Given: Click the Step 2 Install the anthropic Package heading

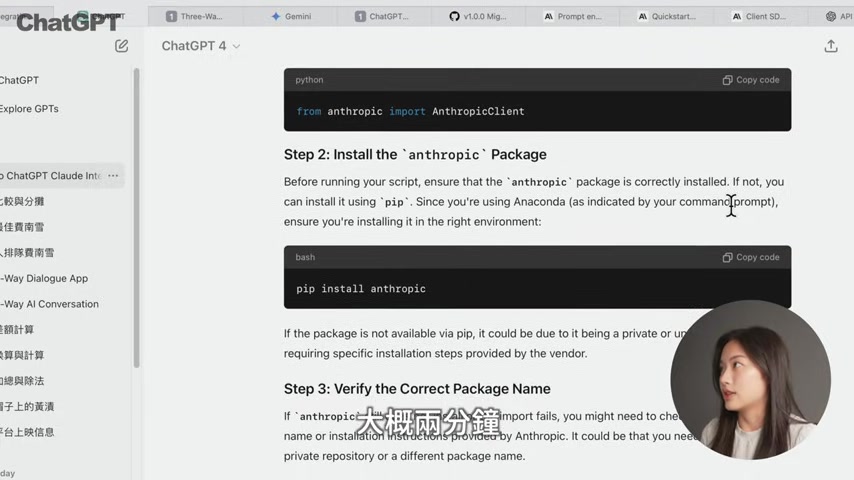Looking at the screenshot, I should [x=415, y=154].
